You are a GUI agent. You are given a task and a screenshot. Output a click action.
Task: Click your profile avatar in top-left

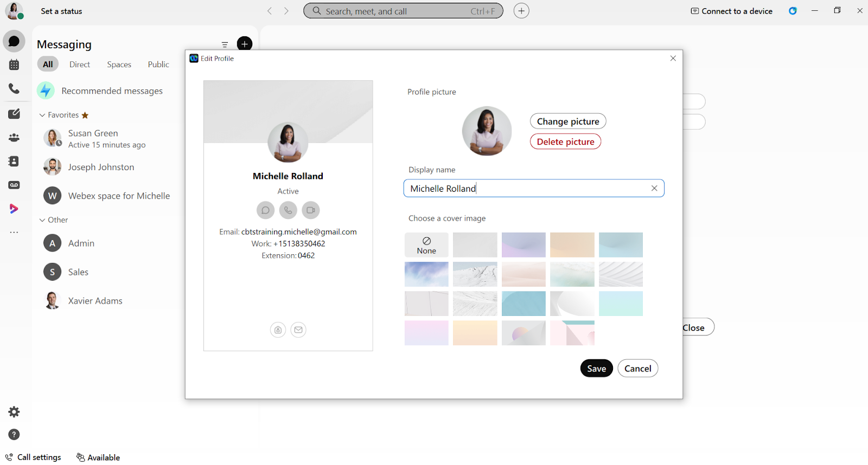click(14, 11)
